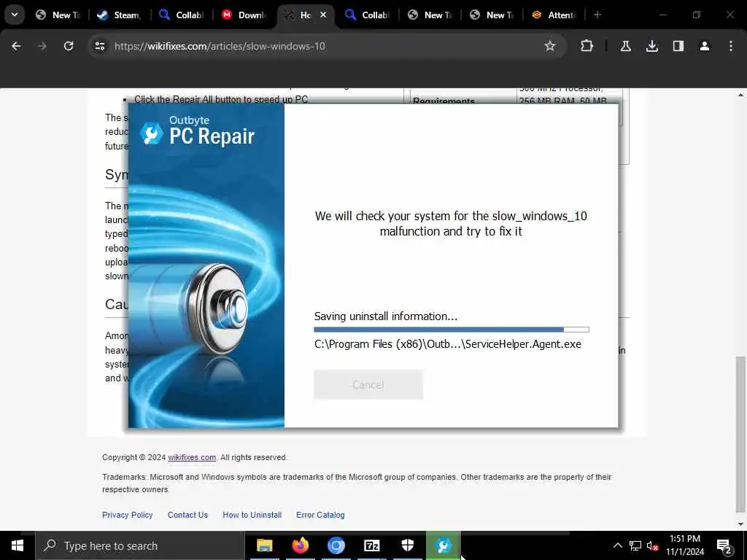Open the network status tray icon
Viewport: 747px width, 560px height.
(635, 545)
